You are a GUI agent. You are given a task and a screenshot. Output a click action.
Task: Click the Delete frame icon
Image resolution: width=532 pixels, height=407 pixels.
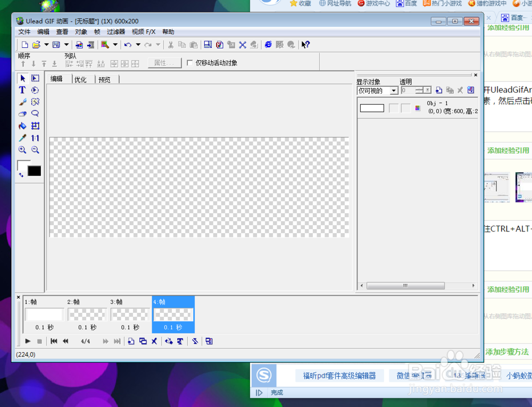pyautogui.click(x=154, y=341)
